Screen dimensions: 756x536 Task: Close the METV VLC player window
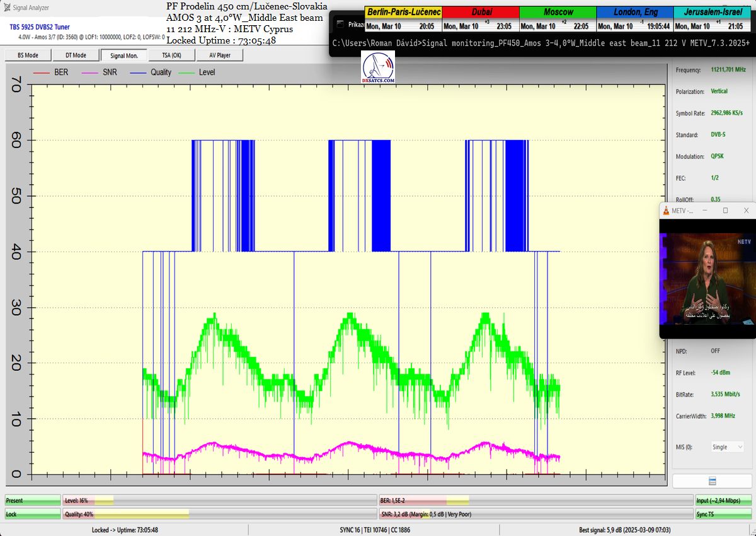(x=746, y=210)
